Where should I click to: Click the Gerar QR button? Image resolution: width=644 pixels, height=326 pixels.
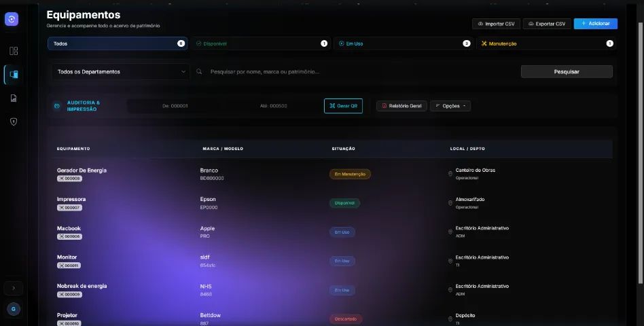coord(343,106)
